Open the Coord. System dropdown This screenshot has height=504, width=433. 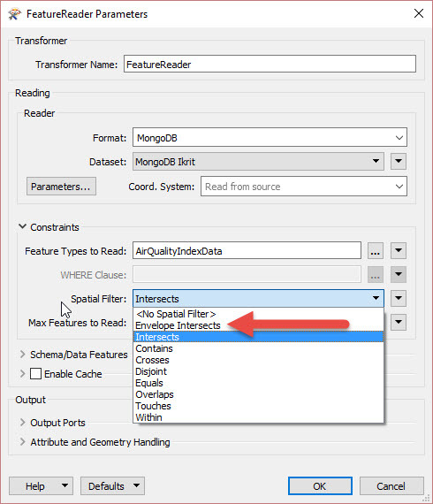coord(304,187)
